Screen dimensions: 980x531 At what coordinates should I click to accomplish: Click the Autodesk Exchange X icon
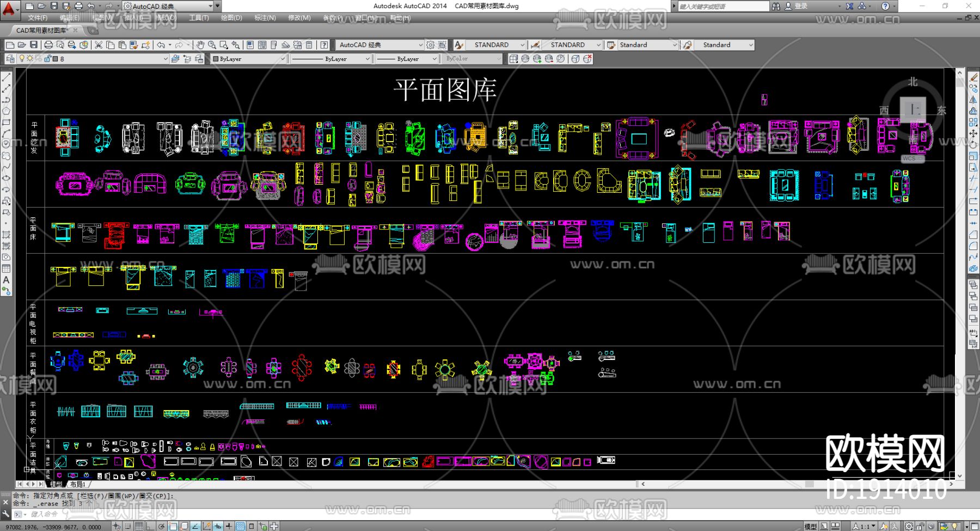(x=849, y=6)
